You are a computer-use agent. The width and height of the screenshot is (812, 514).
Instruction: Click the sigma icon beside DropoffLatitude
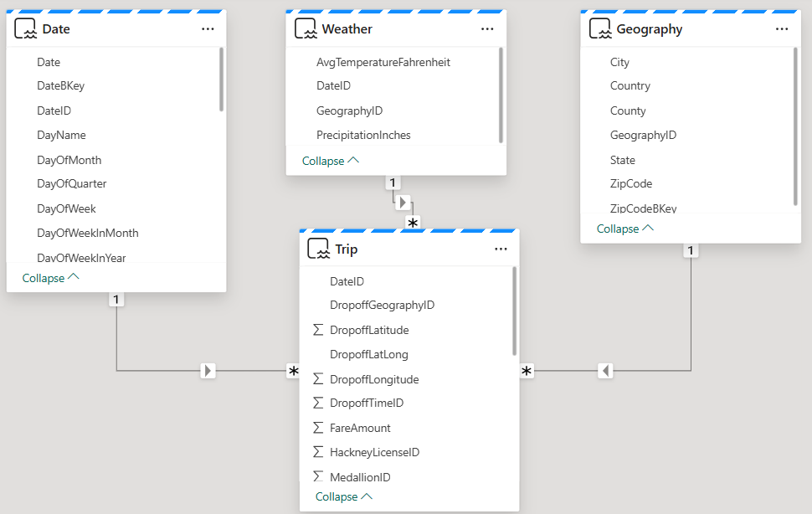(318, 330)
